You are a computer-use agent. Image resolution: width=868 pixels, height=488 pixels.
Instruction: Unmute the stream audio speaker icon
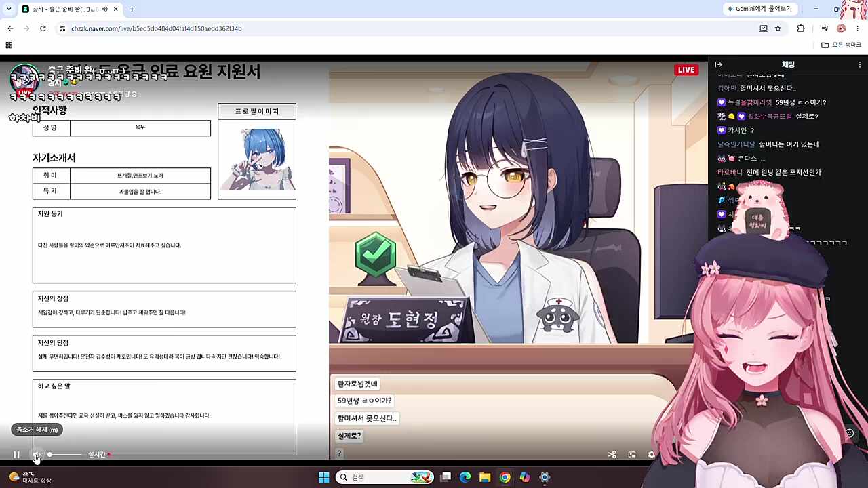[37, 455]
